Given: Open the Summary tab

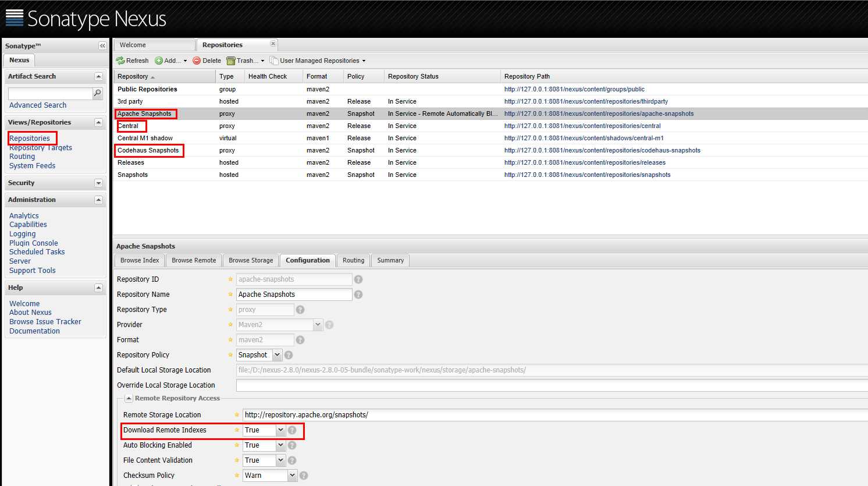Looking at the screenshot, I should [x=390, y=260].
